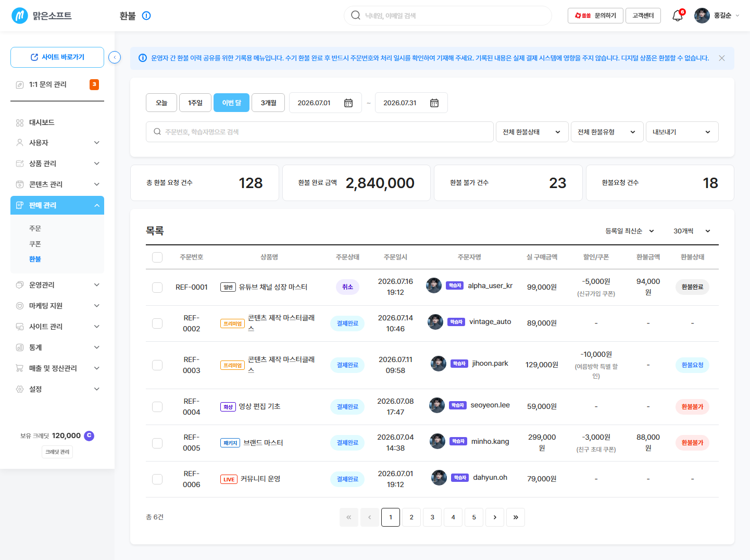
Task: Click the purple credit coin icon
Action: (x=89, y=435)
